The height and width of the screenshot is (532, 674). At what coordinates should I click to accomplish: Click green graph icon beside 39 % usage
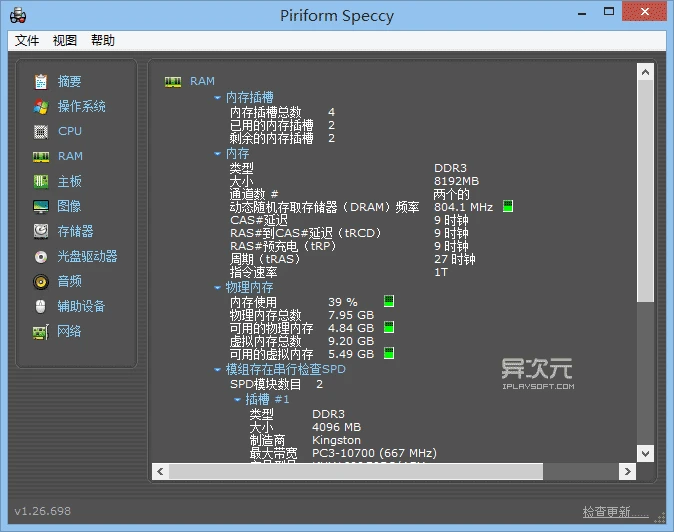tap(389, 301)
